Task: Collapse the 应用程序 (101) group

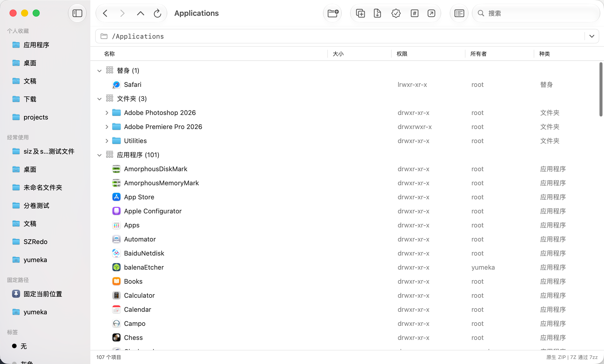Action: (99, 155)
